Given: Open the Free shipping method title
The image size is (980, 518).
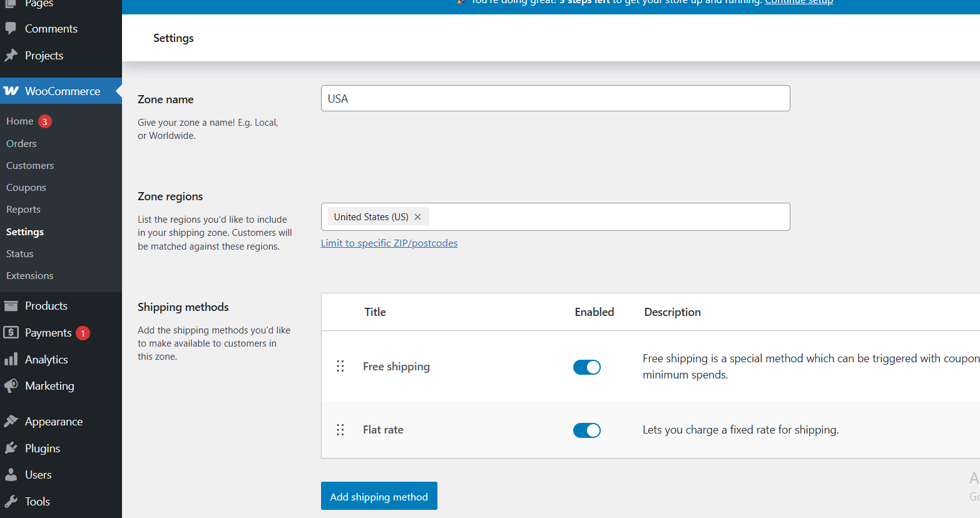Looking at the screenshot, I should [x=396, y=367].
